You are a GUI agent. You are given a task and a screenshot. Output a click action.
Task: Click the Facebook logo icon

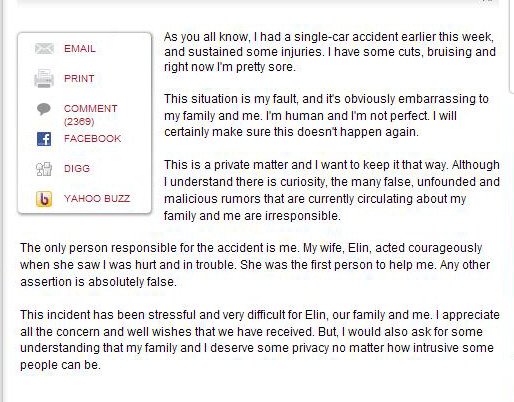point(44,139)
